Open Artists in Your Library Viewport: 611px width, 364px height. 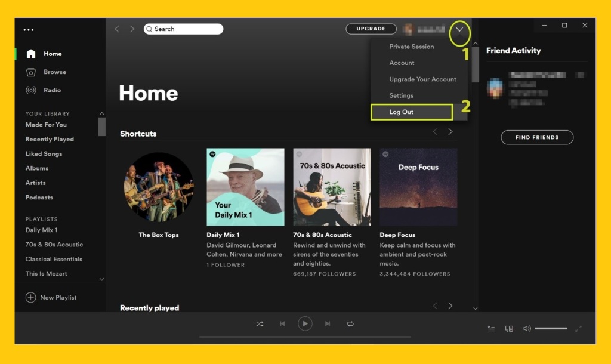[x=35, y=183]
